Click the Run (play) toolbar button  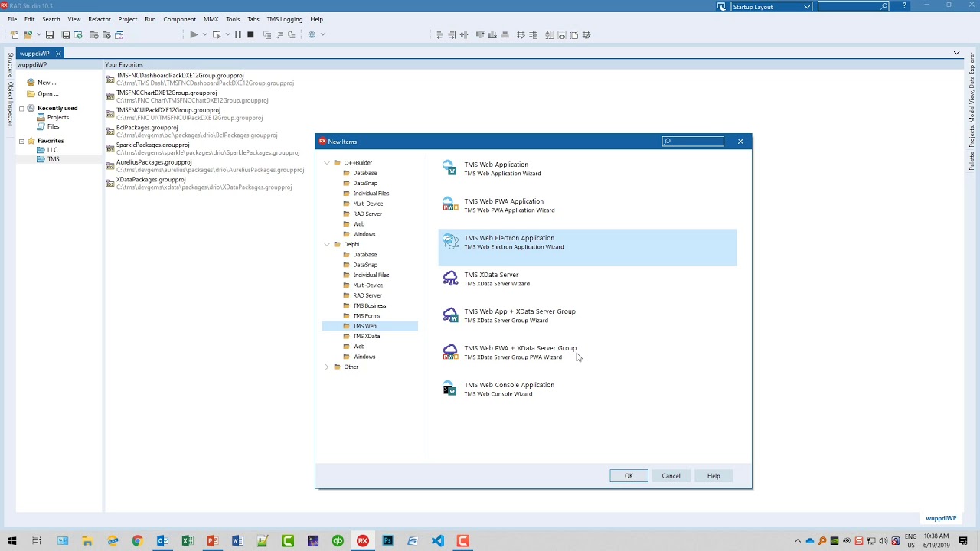click(194, 34)
